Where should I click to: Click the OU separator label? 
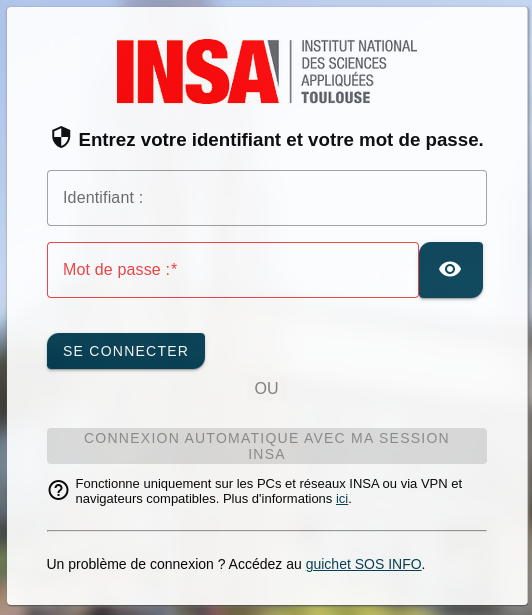click(x=266, y=388)
